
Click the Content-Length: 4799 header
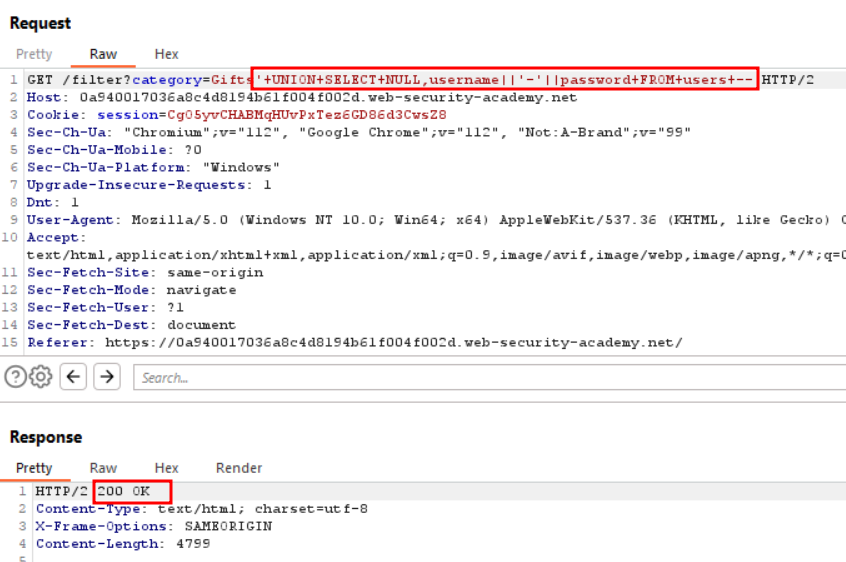tap(123, 544)
